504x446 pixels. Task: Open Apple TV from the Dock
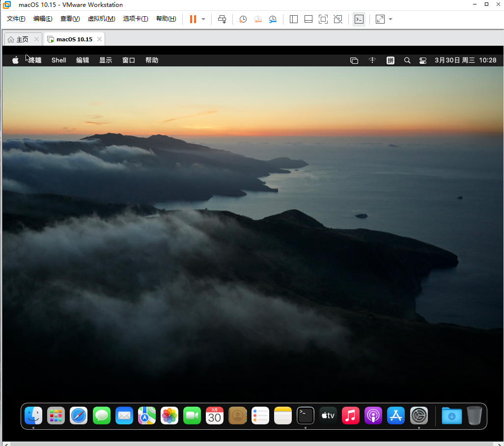(x=328, y=416)
